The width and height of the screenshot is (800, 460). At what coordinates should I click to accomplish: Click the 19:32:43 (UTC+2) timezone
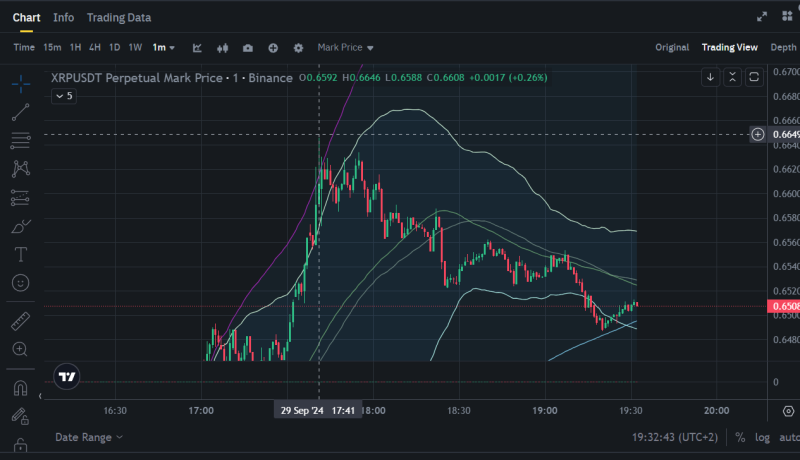[x=674, y=438]
